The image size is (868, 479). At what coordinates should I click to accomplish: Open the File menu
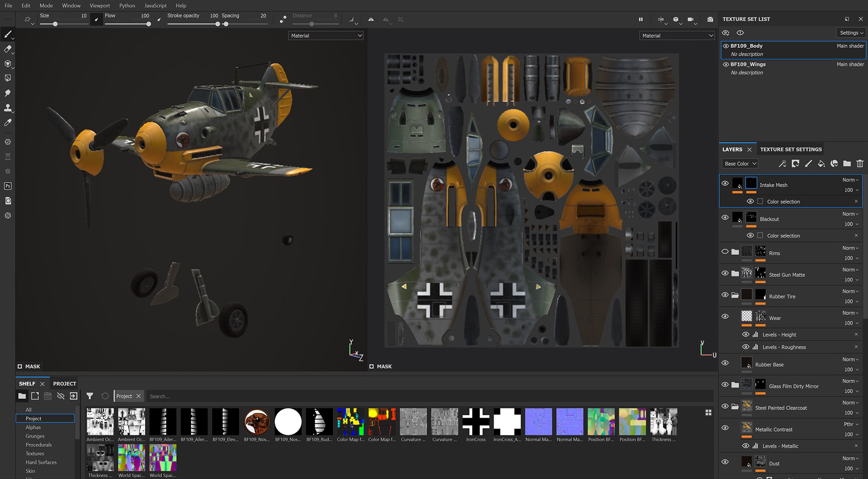click(9, 5)
